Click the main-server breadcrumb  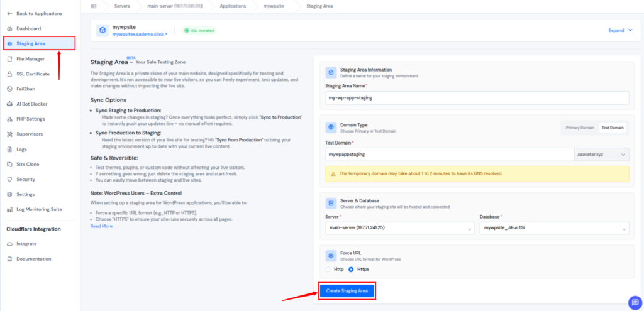pos(175,6)
